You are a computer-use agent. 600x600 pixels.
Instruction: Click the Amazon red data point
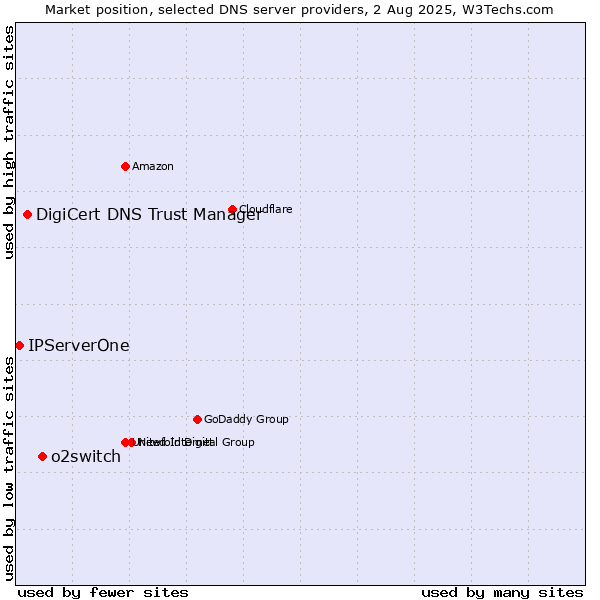pyautogui.click(x=125, y=166)
